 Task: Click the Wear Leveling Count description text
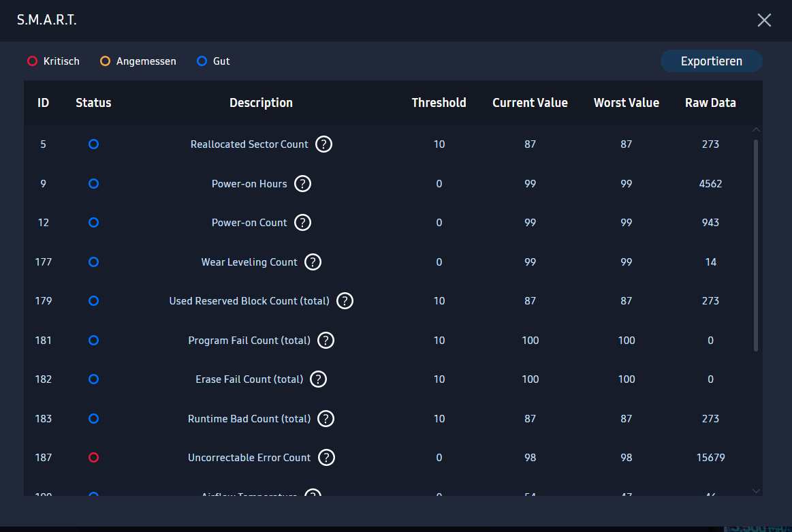point(249,262)
